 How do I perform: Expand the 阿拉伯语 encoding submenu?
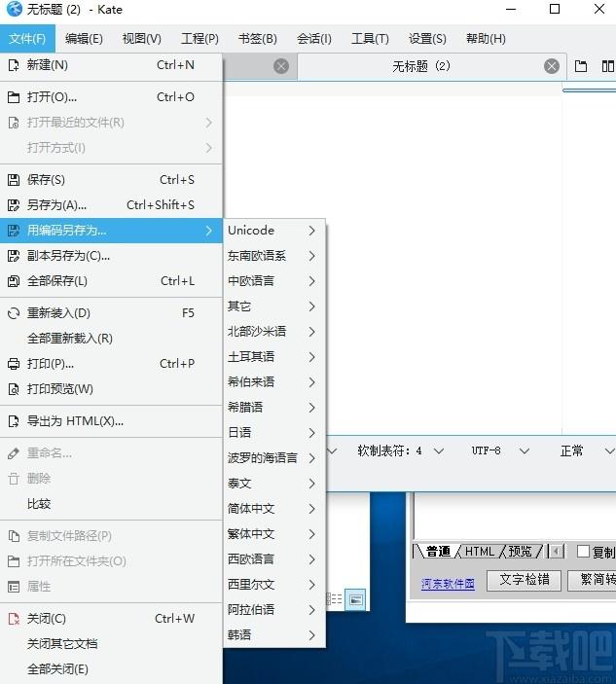[x=274, y=610]
